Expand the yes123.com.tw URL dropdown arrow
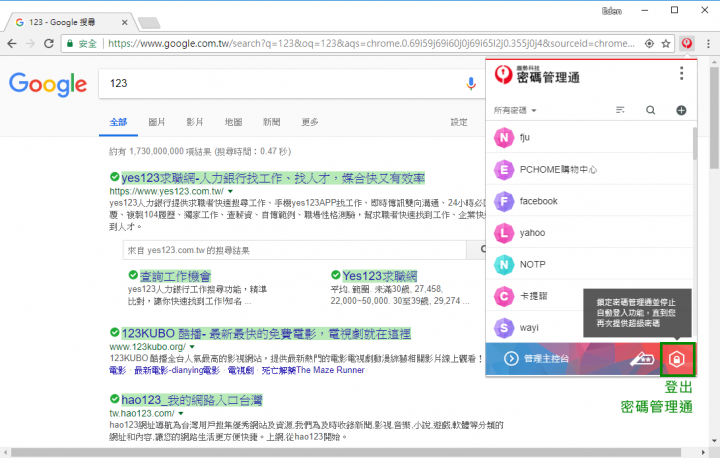Screen dimensions: 720x458 pyautogui.click(x=231, y=192)
